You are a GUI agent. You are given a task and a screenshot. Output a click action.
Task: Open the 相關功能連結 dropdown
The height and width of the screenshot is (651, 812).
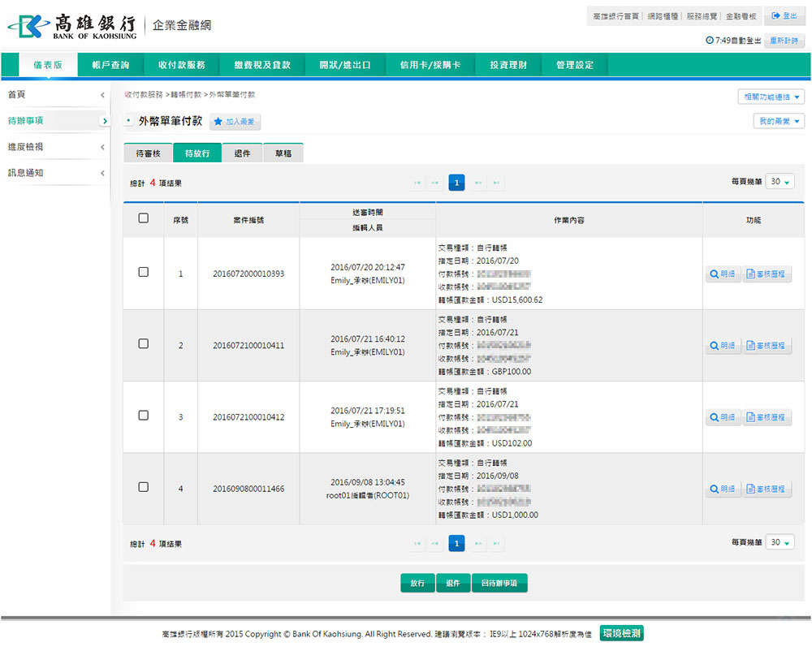pos(771,97)
